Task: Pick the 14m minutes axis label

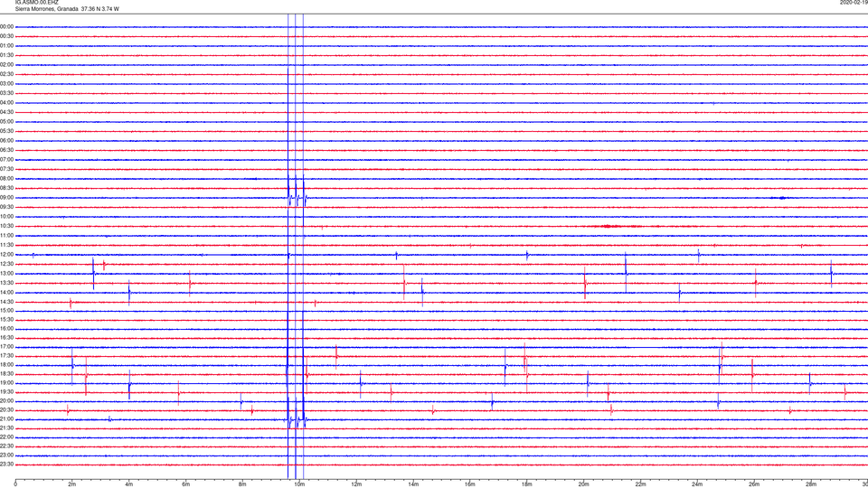Action: click(413, 484)
